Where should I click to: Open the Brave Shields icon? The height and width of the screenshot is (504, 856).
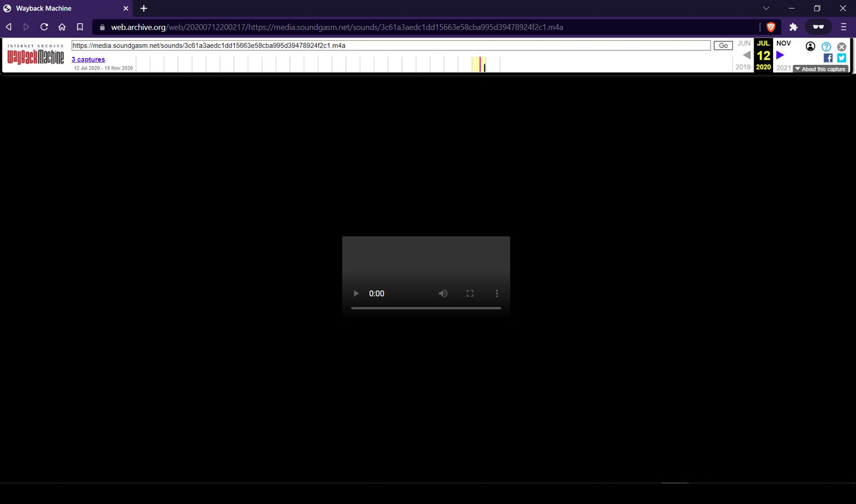tap(770, 27)
